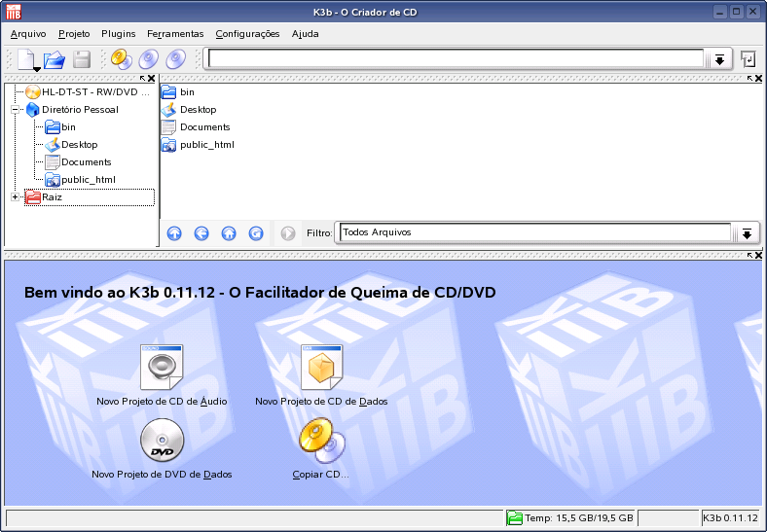Click the greyed Forward arrow button

coord(288,233)
